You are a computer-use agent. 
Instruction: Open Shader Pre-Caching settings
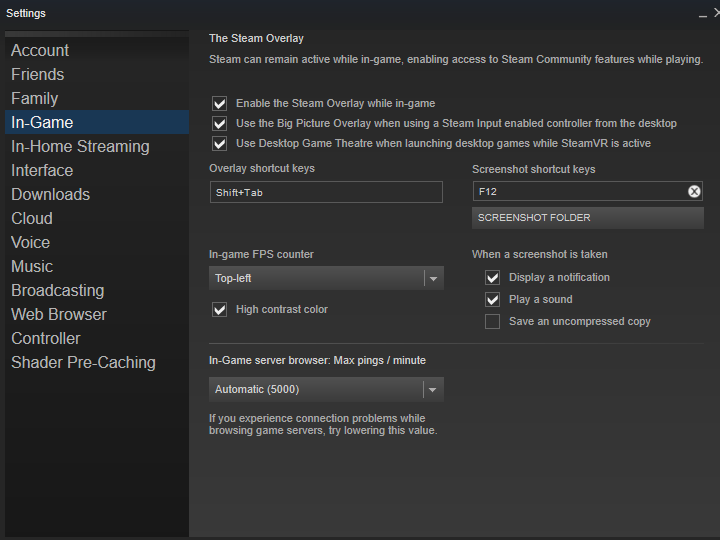click(x=83, y=362)
